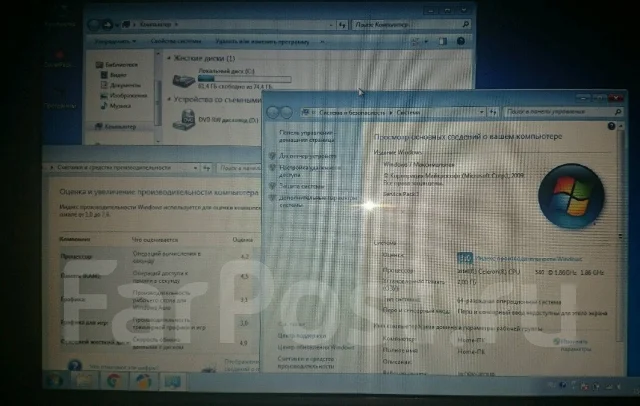640x406 pixels.
Task: Open Защита системы link
Action: (x=301, y=186)
